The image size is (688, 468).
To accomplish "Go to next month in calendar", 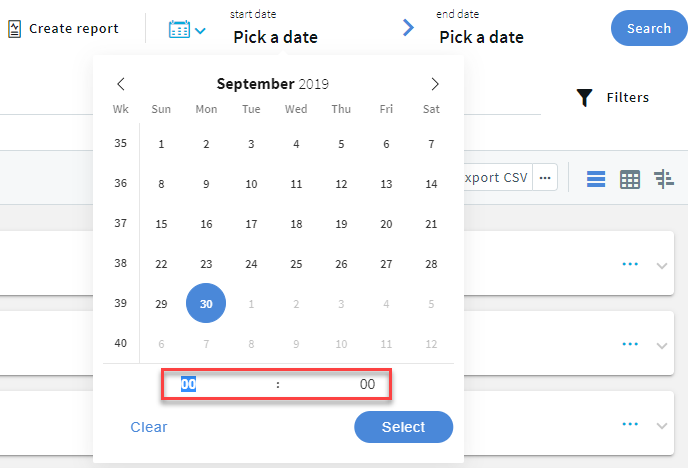I will click(x=434, y=84).
